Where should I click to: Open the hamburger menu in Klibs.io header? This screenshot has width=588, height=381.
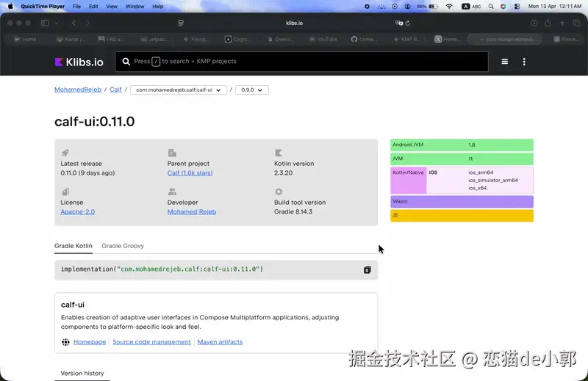pos(505,62)
